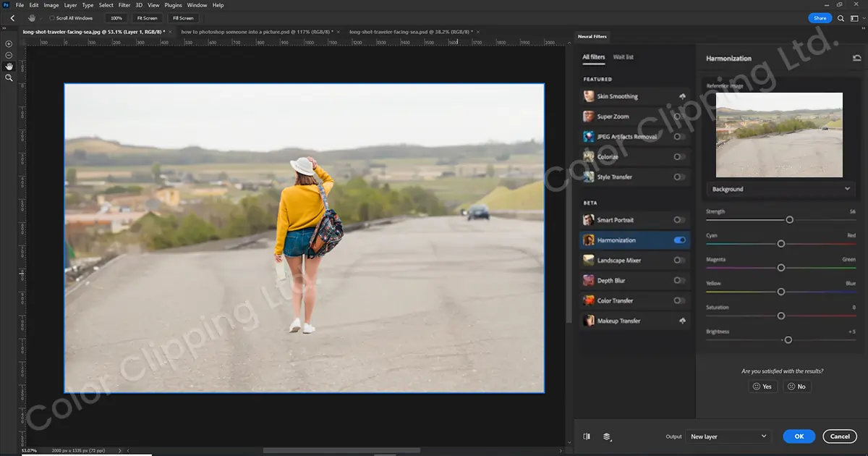Open the Output New layer dropdown

tap(728, 436)
